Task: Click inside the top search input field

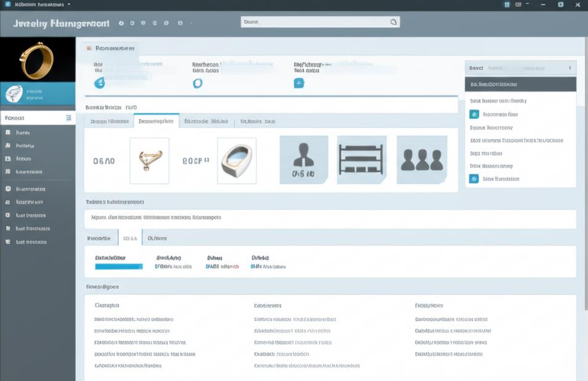Action: pyautogui.click(x=315, y=22)
